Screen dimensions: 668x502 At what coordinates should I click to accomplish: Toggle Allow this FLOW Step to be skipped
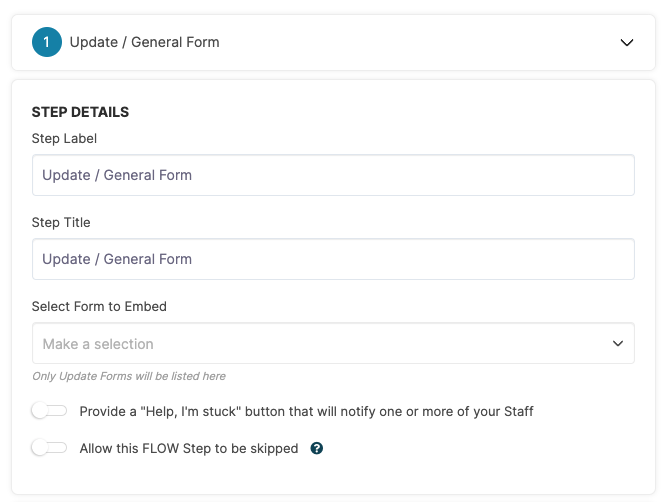(49, 448)
